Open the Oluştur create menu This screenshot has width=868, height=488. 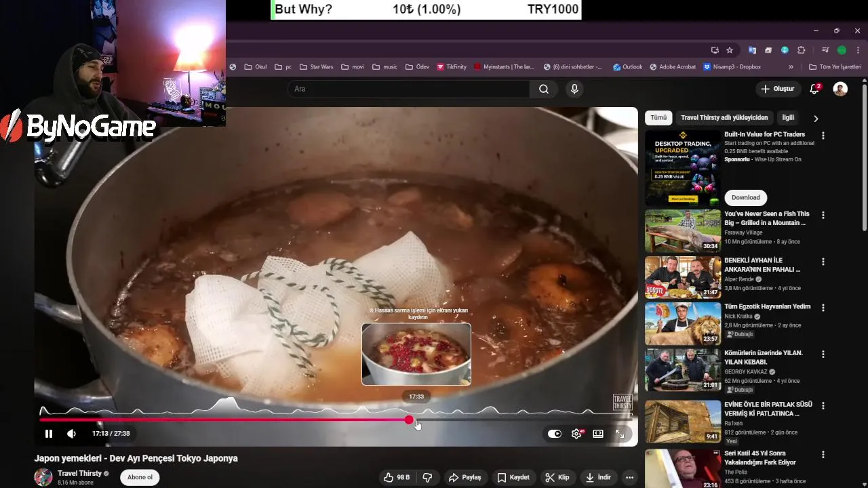[777, 89]
